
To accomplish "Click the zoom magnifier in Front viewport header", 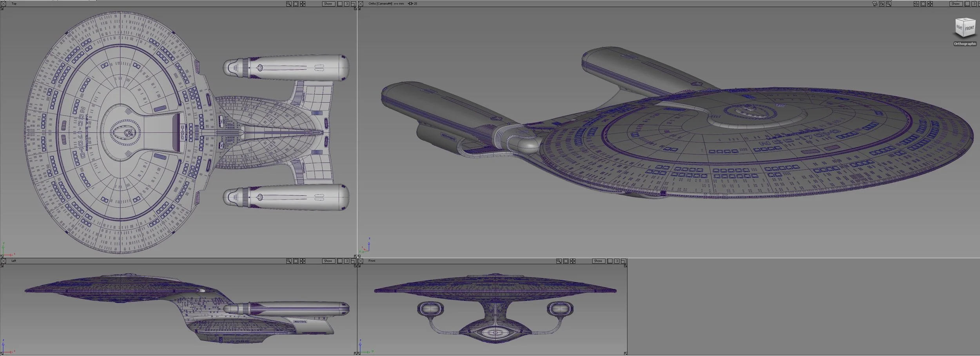I will (559, 261).
